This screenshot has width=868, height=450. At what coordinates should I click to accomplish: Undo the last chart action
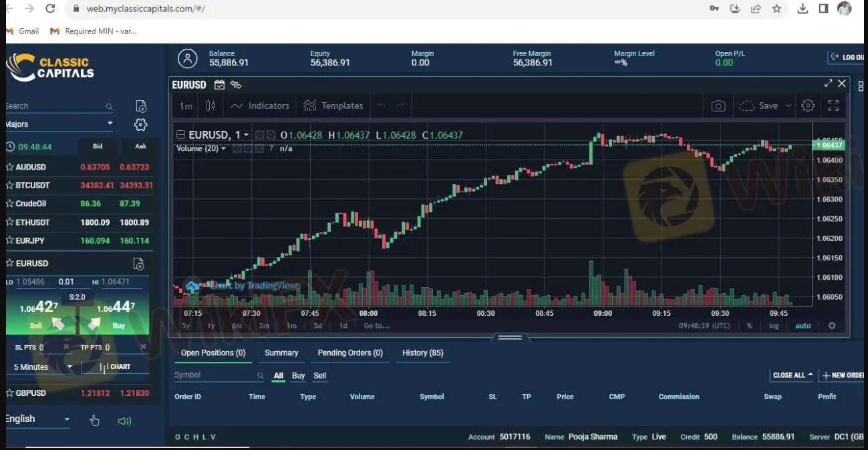[x=382, y=105]
